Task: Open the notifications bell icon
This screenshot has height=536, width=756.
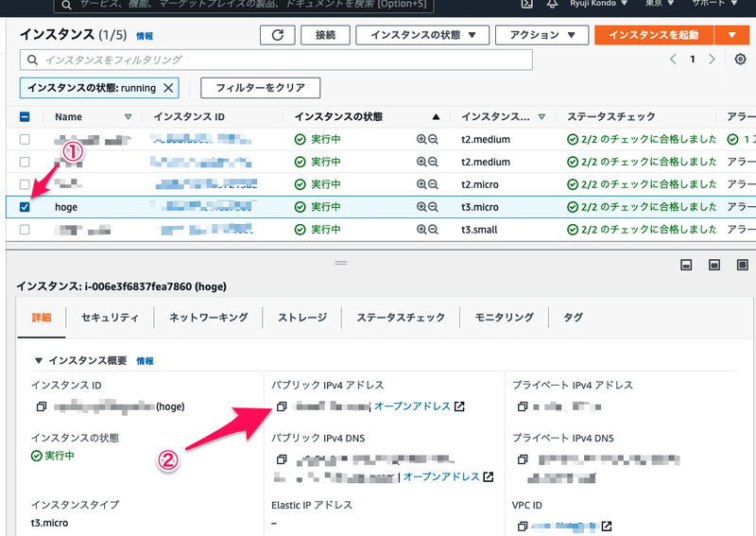Action: pos(553,4)
